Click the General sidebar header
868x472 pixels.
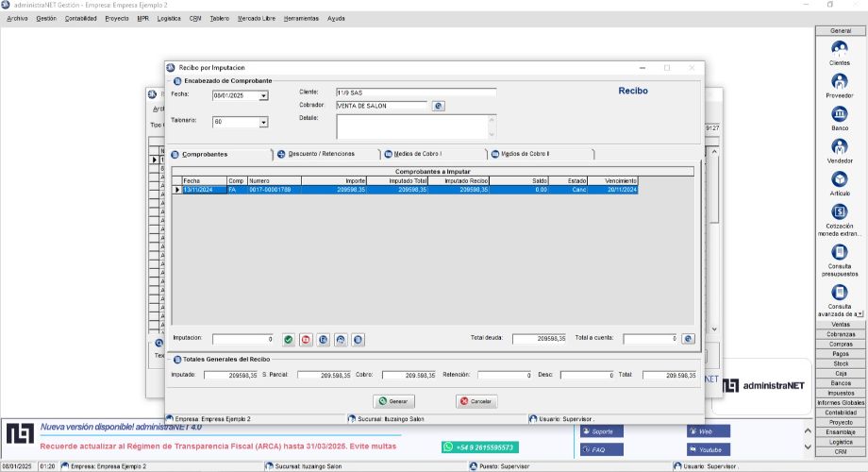point(841,31)
